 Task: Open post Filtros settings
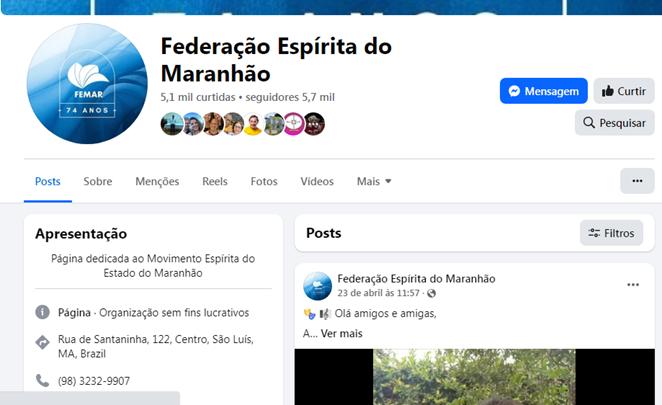(x=611, y=233)
